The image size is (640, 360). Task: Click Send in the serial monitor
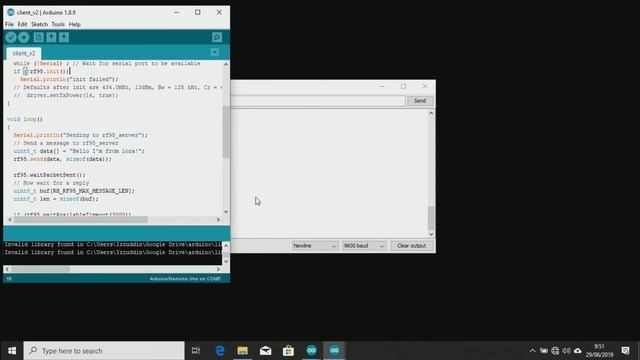(x=420, y=101)
